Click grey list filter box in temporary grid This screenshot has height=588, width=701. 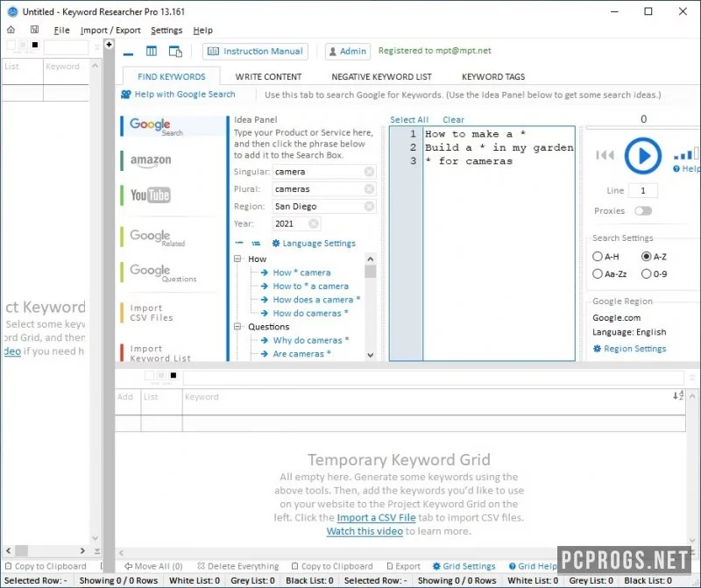(x=161, y=375)
